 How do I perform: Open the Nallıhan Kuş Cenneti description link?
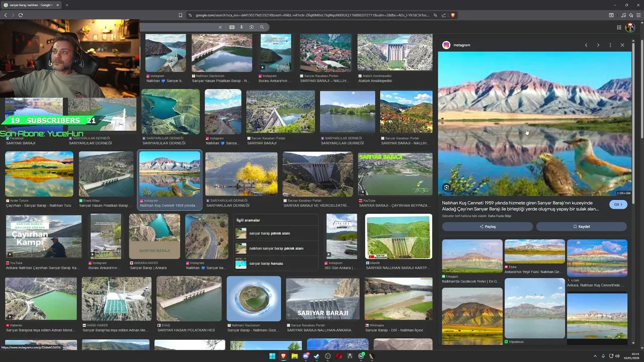point(520,206)
